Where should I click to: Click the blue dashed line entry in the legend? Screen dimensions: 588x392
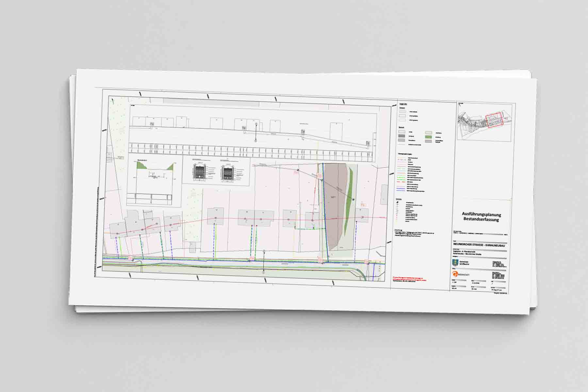402,188
